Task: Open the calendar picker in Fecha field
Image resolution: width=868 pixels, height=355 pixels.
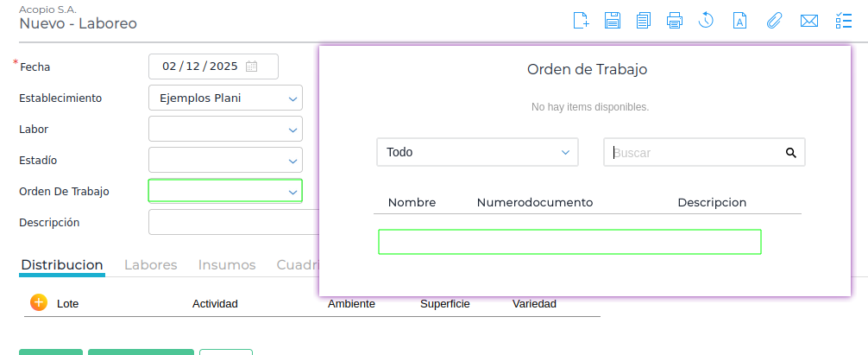Action: tap(251, 67)
